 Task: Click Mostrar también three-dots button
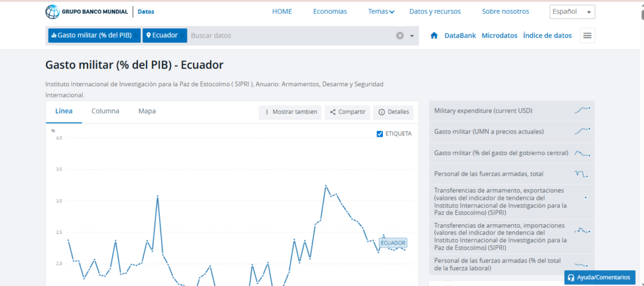coord(290,112)
